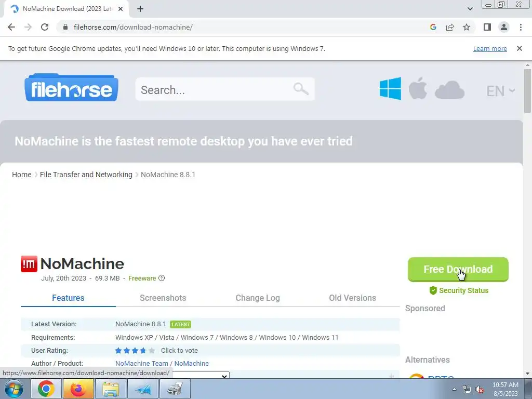Screen dimensions: 532x399
Task: Switch to the Change Log tab
Action: (x=258, y=298)
